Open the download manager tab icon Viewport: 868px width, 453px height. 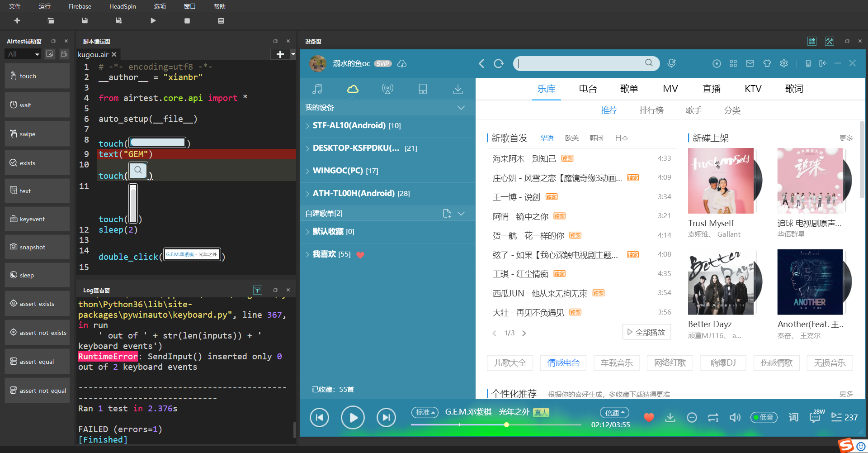click(x=458, y=89)
